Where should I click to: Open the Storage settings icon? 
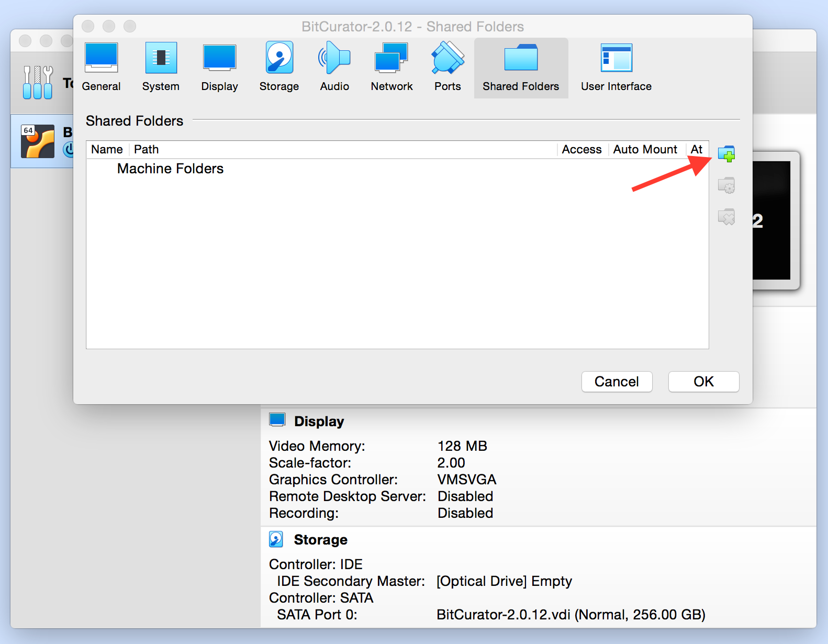pos(279,58)
